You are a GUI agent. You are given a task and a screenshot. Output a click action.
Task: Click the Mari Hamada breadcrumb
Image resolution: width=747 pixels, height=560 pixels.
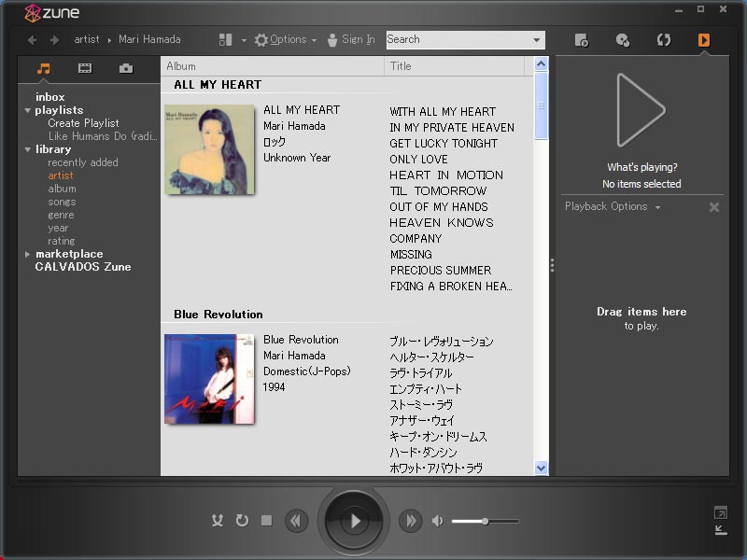coord(149,39)
